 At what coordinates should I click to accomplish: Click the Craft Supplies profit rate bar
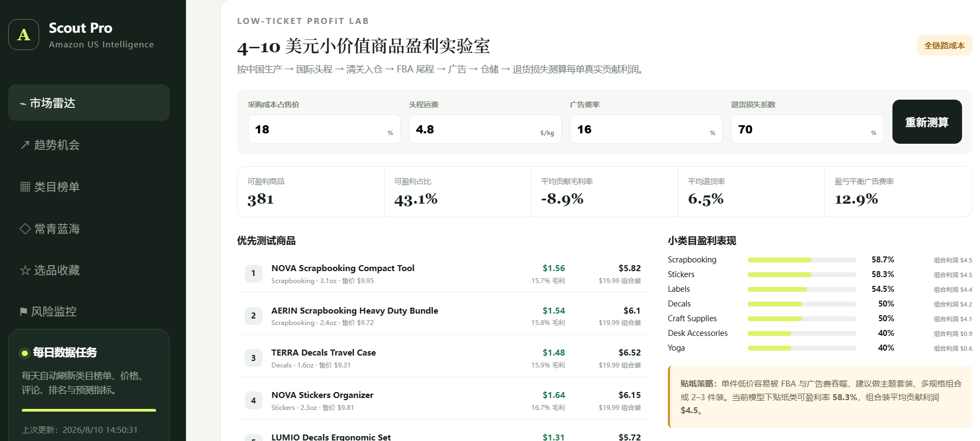click(x=802, y=319)
